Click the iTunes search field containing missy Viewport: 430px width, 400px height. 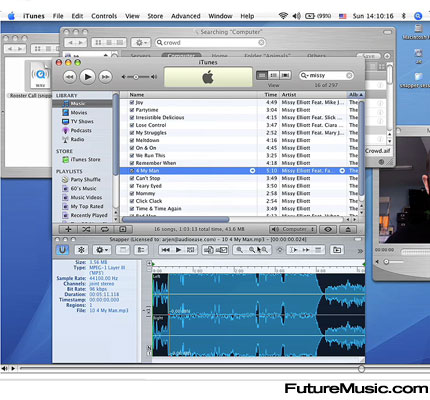[x=326, y=75]
